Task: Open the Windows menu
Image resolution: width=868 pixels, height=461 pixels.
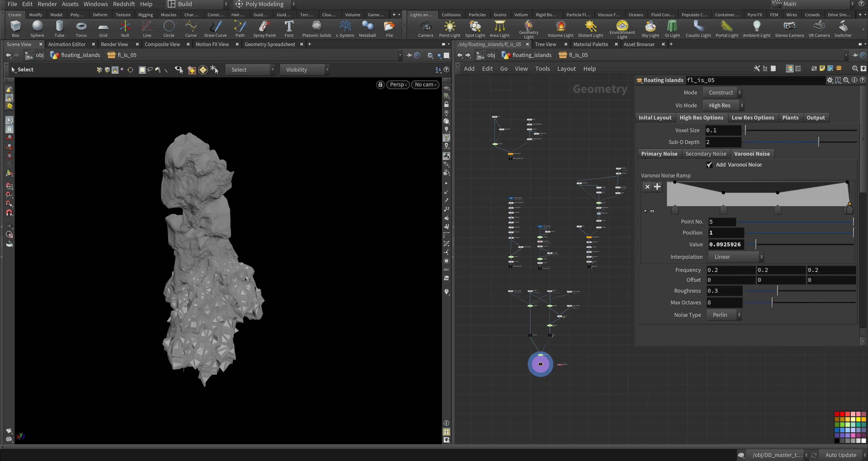Action: tap(96, 4)
